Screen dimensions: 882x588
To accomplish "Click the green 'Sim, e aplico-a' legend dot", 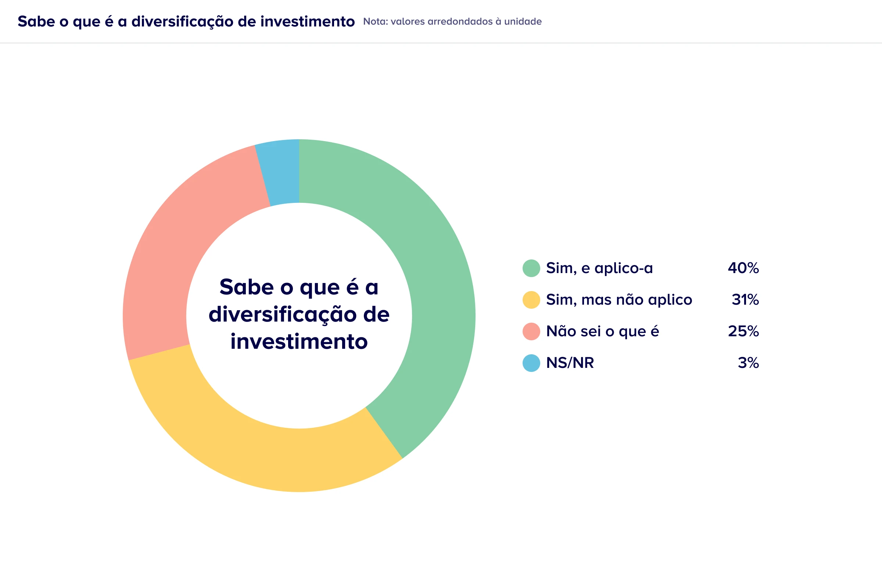I will [531, 268].
